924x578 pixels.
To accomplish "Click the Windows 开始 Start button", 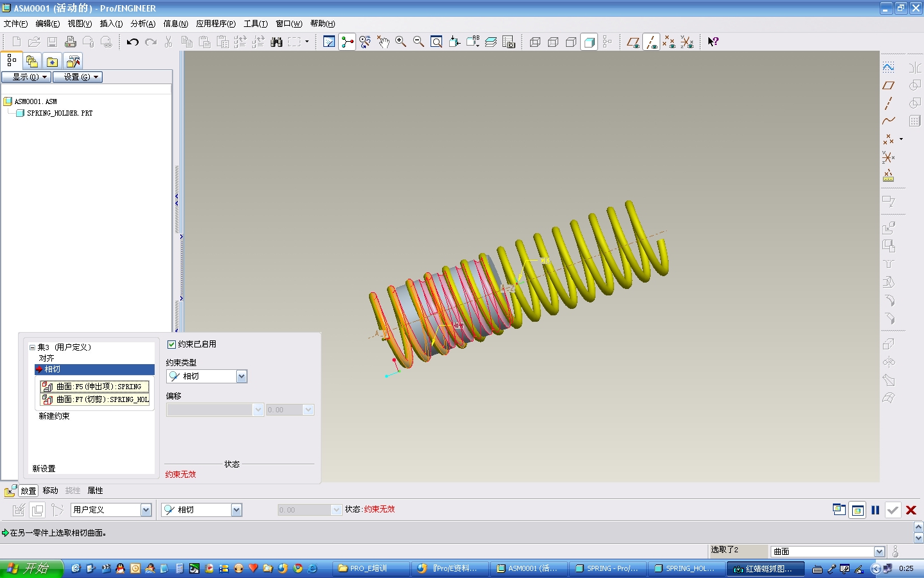I will point(32,568).
